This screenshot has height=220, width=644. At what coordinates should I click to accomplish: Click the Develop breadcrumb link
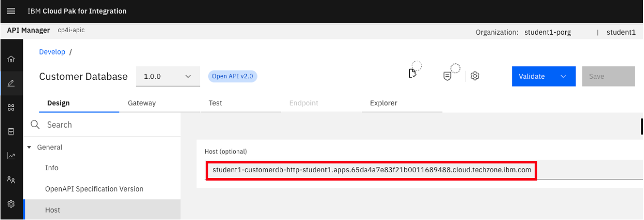point(52,52)
